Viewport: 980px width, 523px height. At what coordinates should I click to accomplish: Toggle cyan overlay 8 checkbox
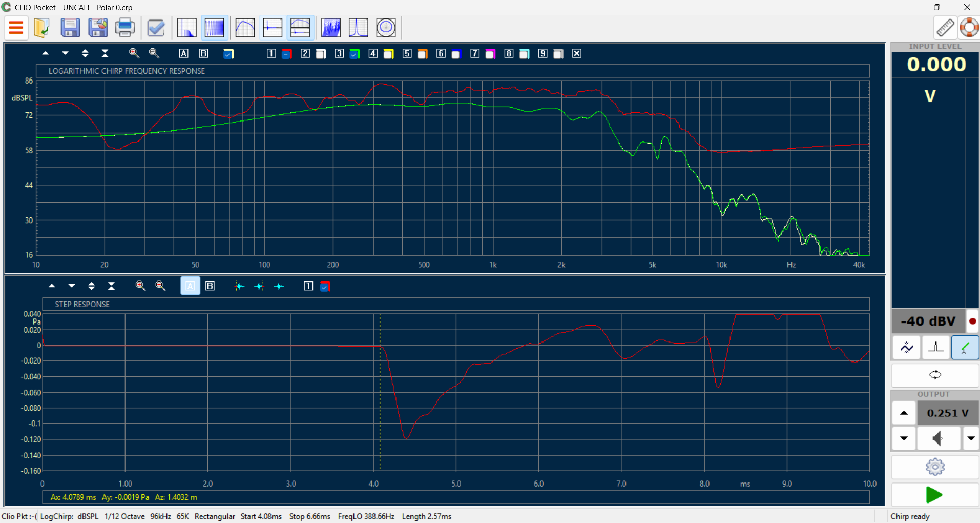coord(524,54)
